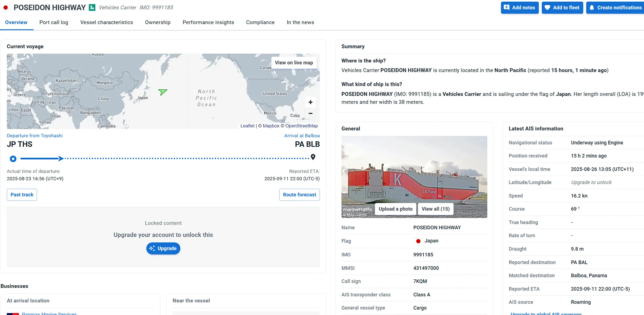Click General vessel type Cargo
Viewport: 644px width, 315px height.
point(420,308)
